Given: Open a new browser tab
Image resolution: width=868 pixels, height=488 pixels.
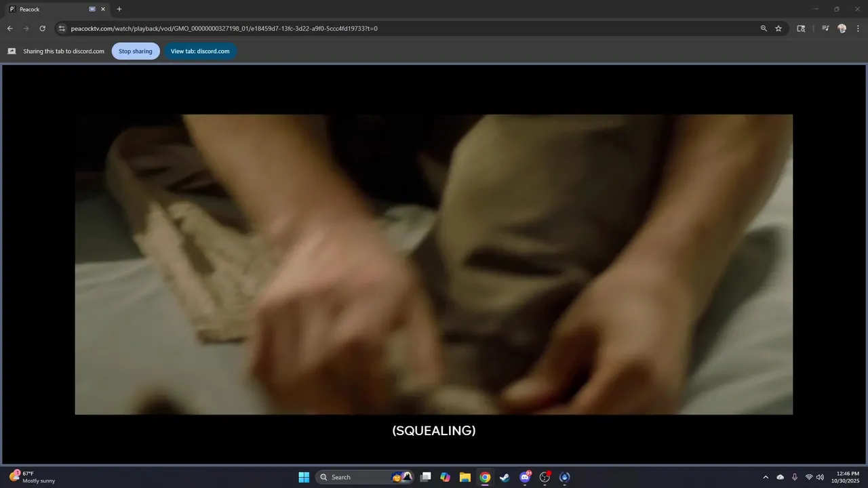Looking at the screenshot, I should pyautogui.click(x=119, y=9).
